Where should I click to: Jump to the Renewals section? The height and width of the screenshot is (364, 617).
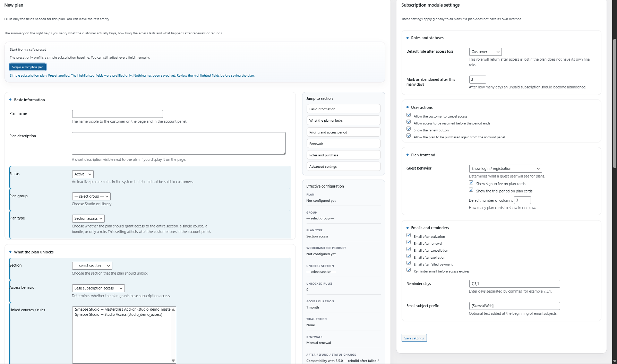point(343,144)
